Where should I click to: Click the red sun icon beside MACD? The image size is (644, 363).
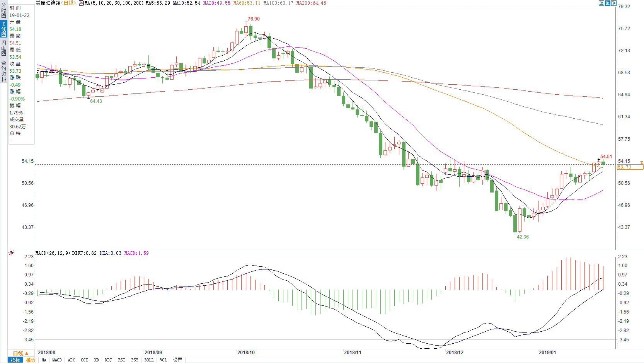(x=11, y=253)
